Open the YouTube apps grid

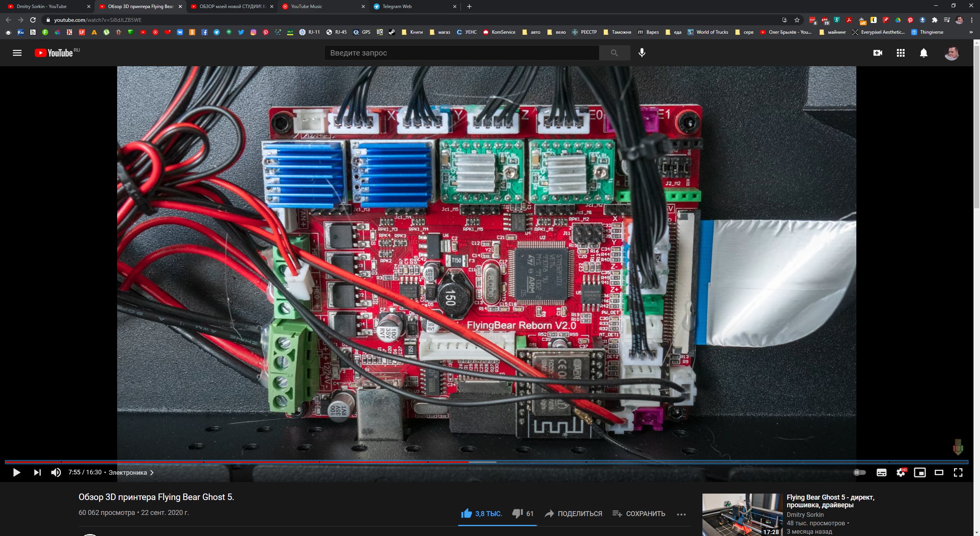(x=901, y=53)
